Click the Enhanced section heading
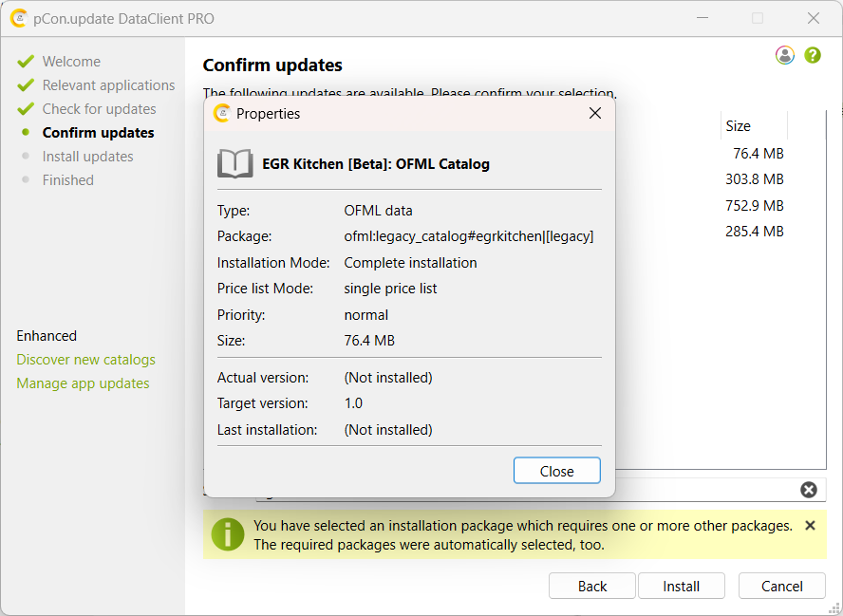843x616 pixels. (47, 336)
